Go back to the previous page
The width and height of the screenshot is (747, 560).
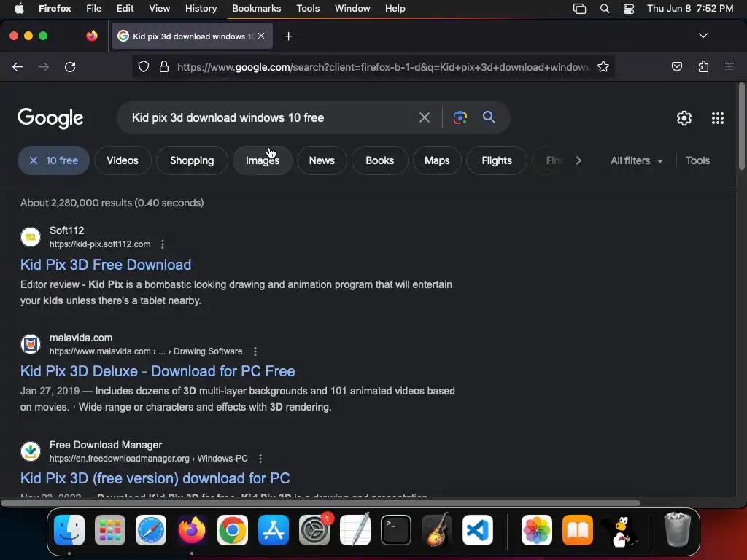pyautogui.click(x=18, y=67)
